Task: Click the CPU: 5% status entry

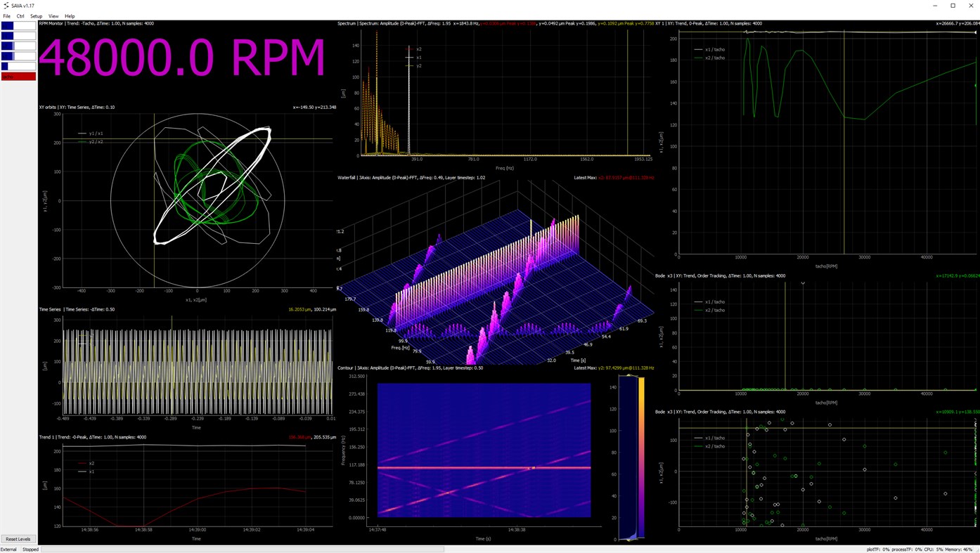Action: pyautogui.click(x=934, y=549)
